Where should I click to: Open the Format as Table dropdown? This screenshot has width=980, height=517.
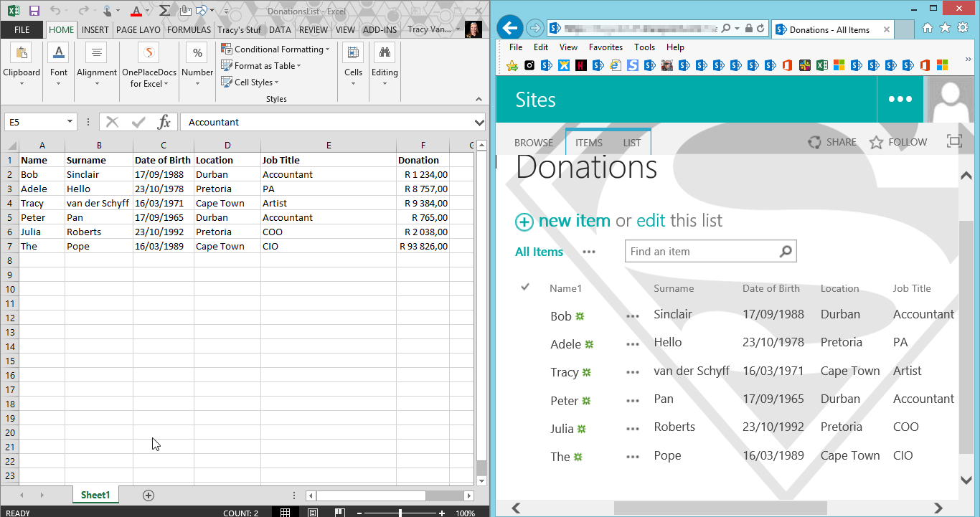coord(260,66)
